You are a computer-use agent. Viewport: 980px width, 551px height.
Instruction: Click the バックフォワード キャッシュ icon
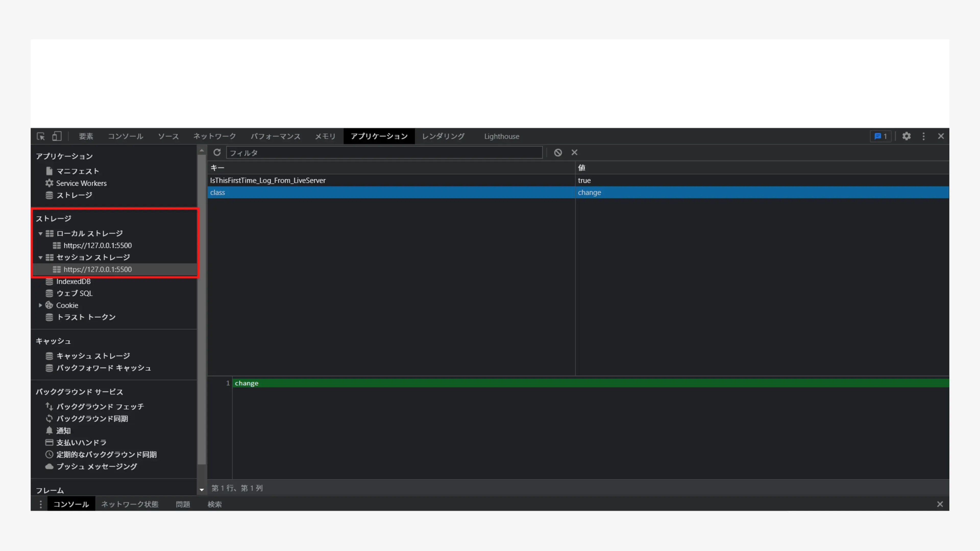49,368
